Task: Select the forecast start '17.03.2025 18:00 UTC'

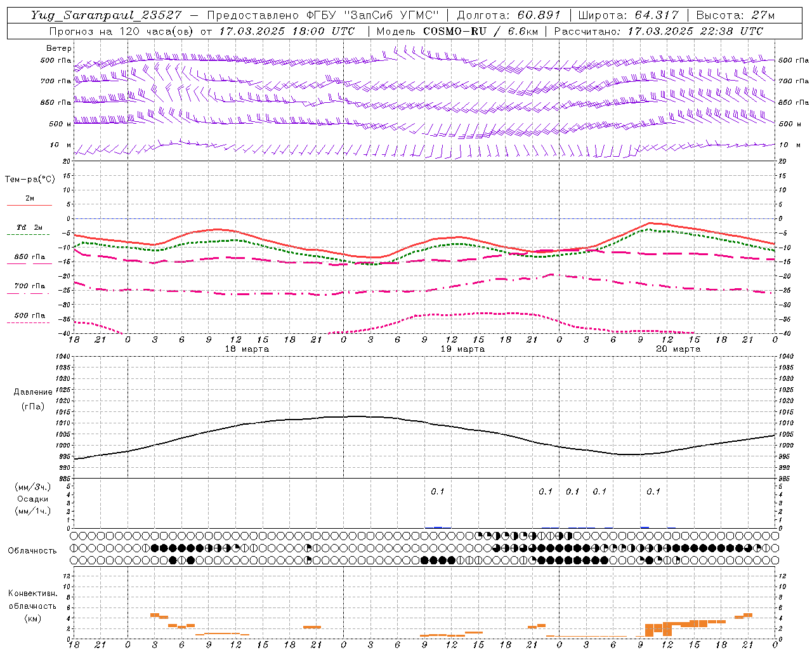Action: pos(287,31)
